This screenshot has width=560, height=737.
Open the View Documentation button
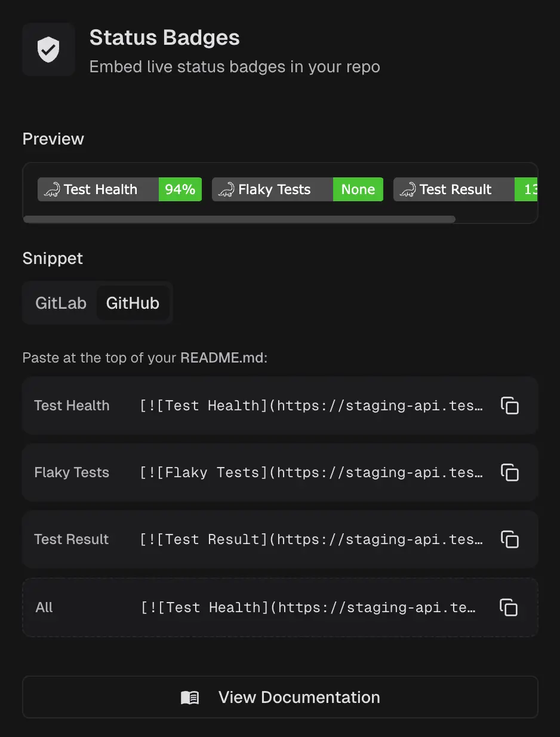coord(280,697)
